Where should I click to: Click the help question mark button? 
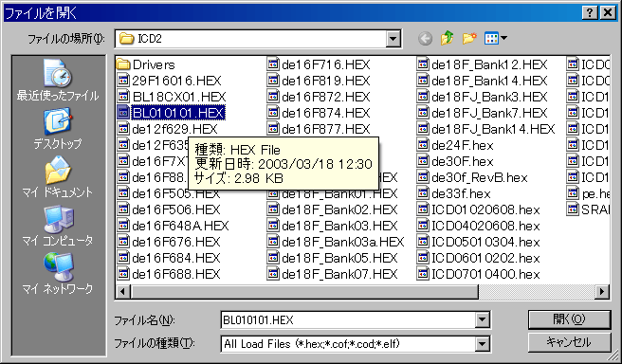coord(590,12)
